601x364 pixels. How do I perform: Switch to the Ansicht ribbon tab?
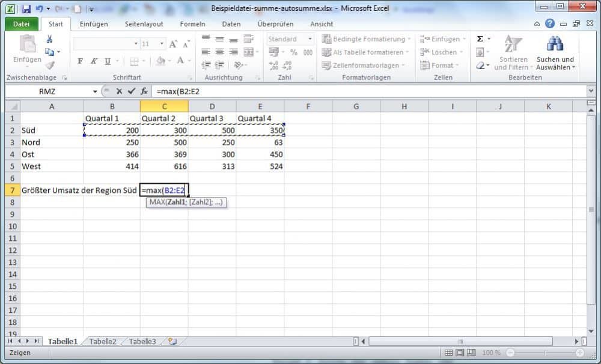[322, 24]
